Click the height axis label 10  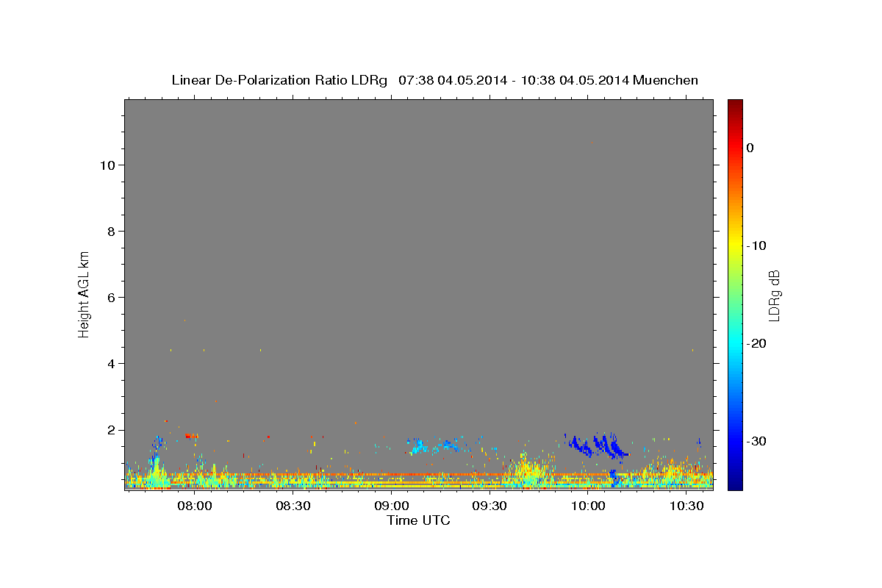tap(107, 165)
